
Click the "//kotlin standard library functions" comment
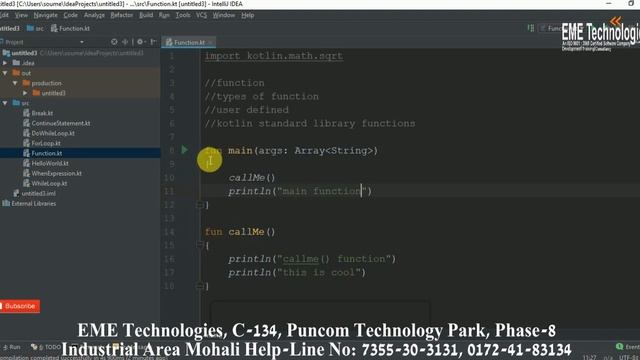coord(310,123)
